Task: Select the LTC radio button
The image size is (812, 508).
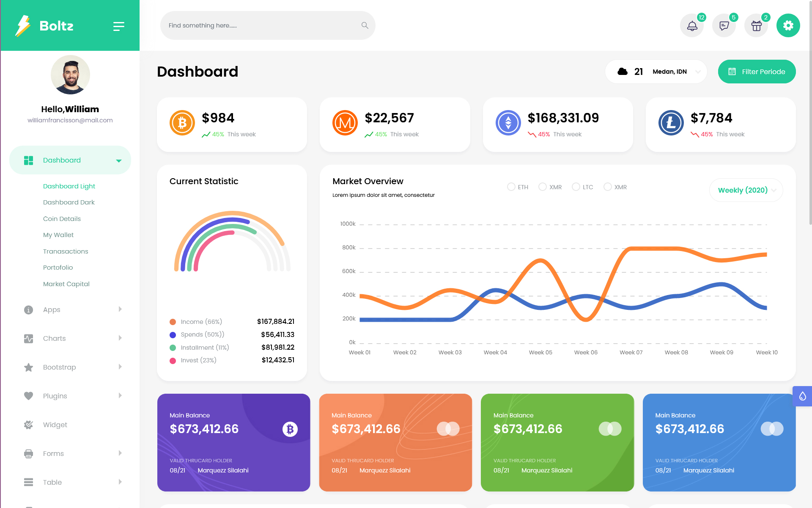Action: [576, 187]
